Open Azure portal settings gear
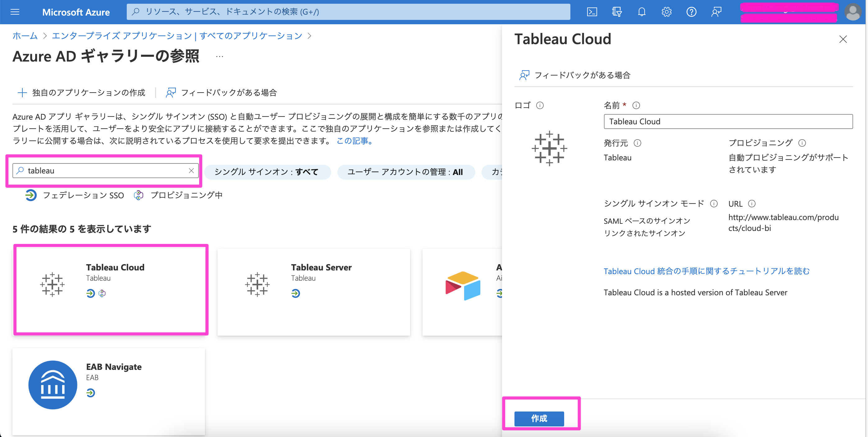The image size is (868, 437). coord(666,12)
